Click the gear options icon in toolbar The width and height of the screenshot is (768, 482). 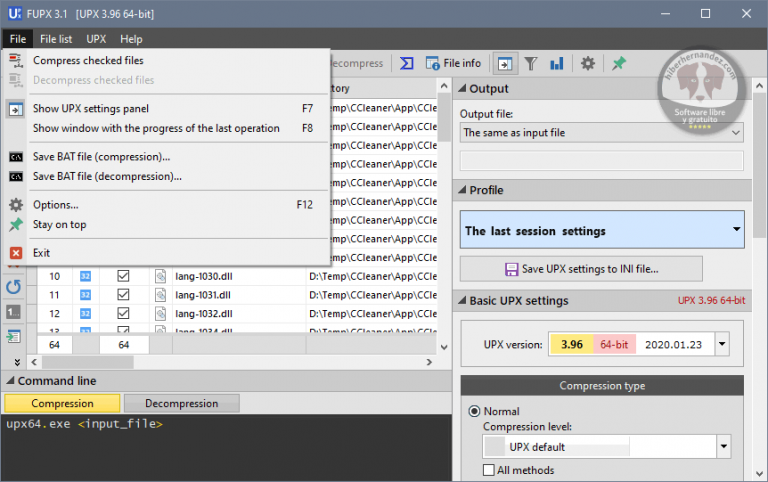(588, 63)
